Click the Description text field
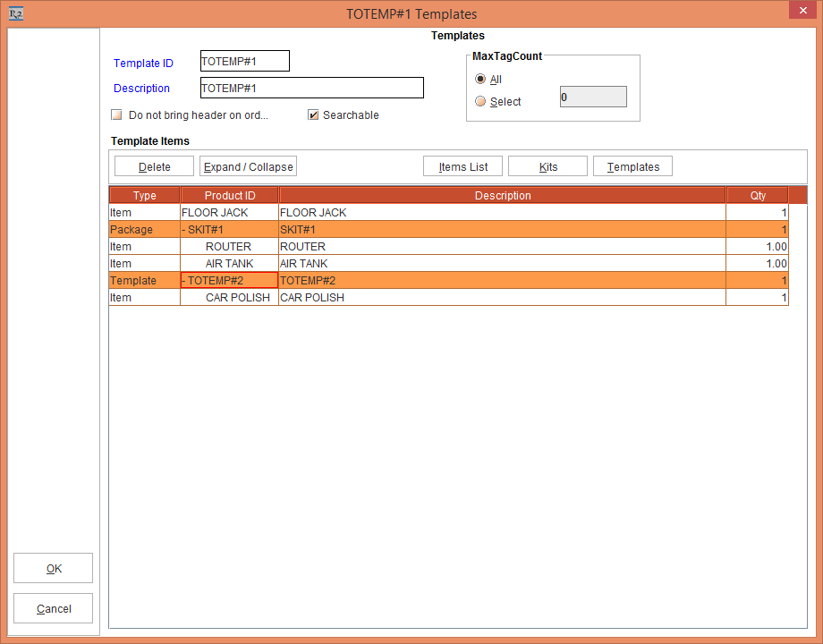This screenshot has width=823, height=644. point(311,87)
